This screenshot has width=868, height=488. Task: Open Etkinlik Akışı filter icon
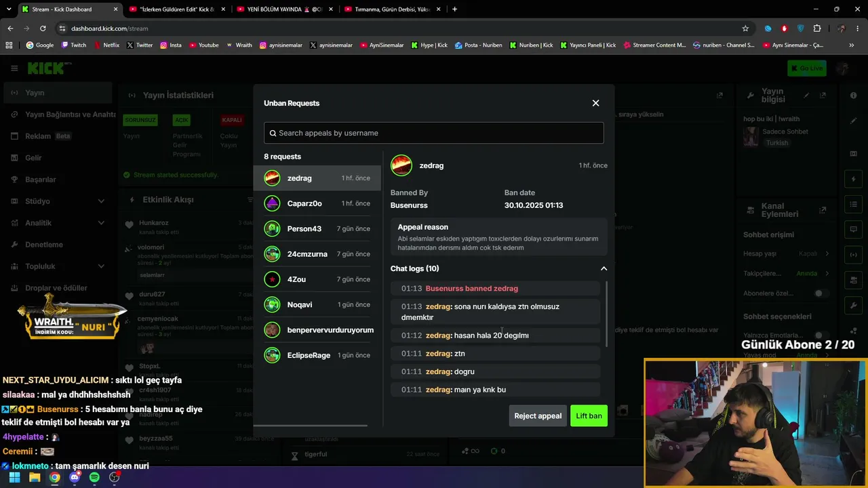(x=250, y=199)
